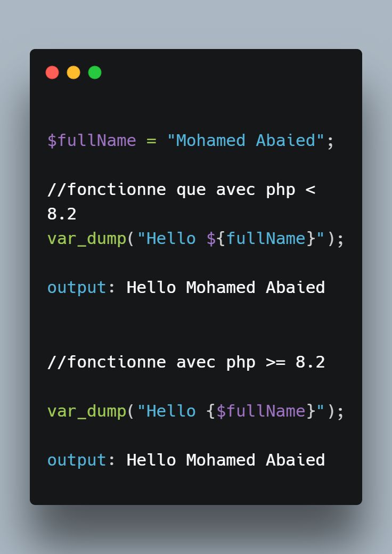Click the last line "Hello Mohamed Abaied"

226,460
